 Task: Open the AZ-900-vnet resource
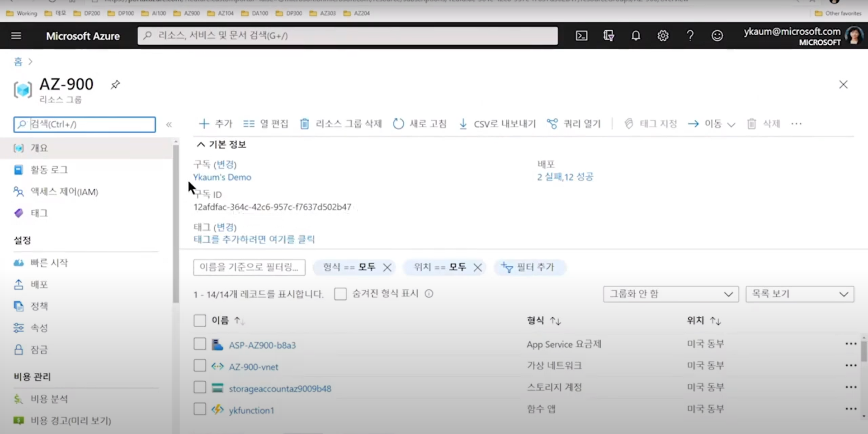pyautogui.click(x=253, y=367)
